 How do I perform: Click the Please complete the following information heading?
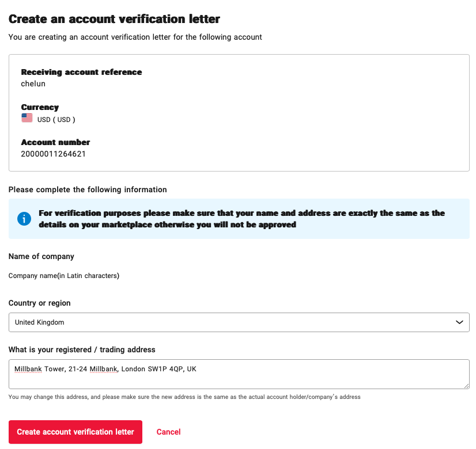pos(88,189)
